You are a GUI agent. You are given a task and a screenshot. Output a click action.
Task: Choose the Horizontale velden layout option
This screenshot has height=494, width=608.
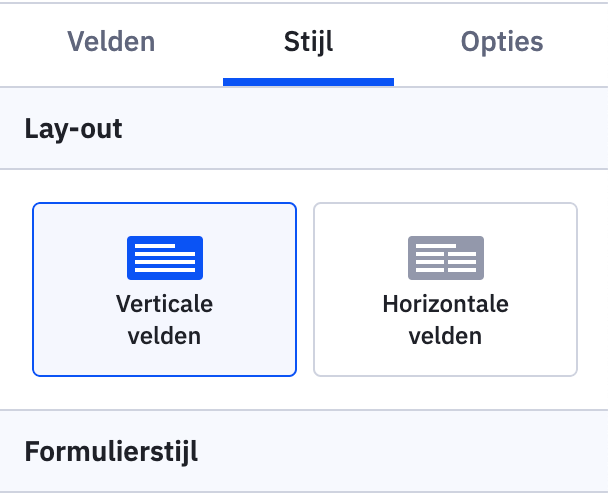click(445, 289)
